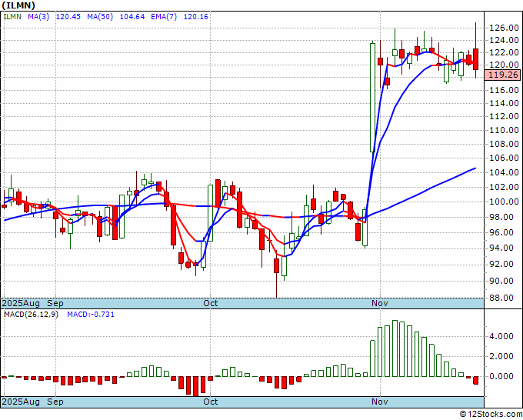Click the (ILMN) chart title
This screenshot has width=523, height=420.
[18, 5]
